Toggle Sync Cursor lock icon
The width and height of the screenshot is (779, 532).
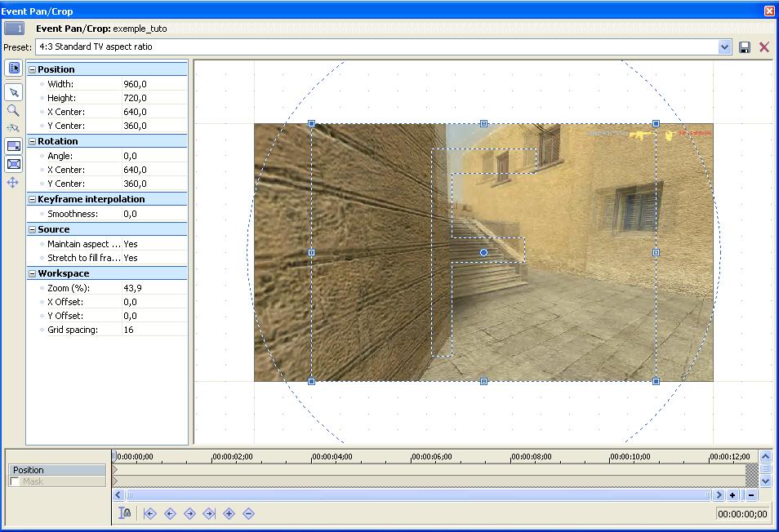pyautogui.click(x=125, y=513)
